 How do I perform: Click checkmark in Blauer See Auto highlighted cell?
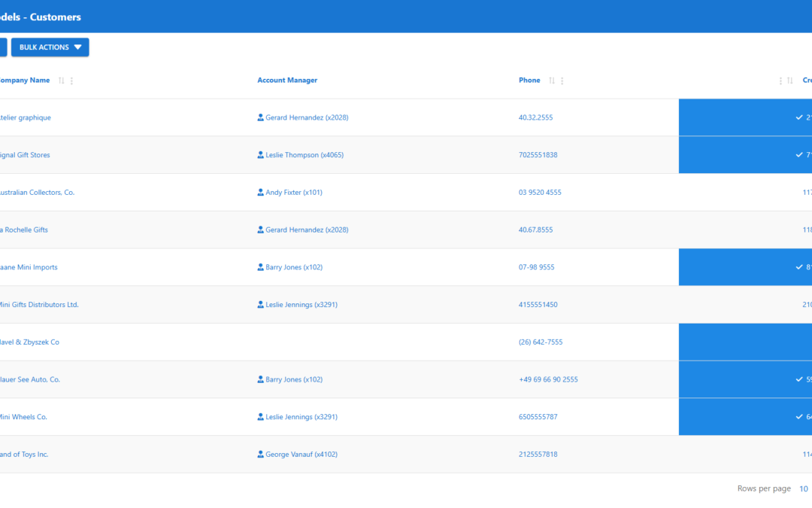click(799, 379)
